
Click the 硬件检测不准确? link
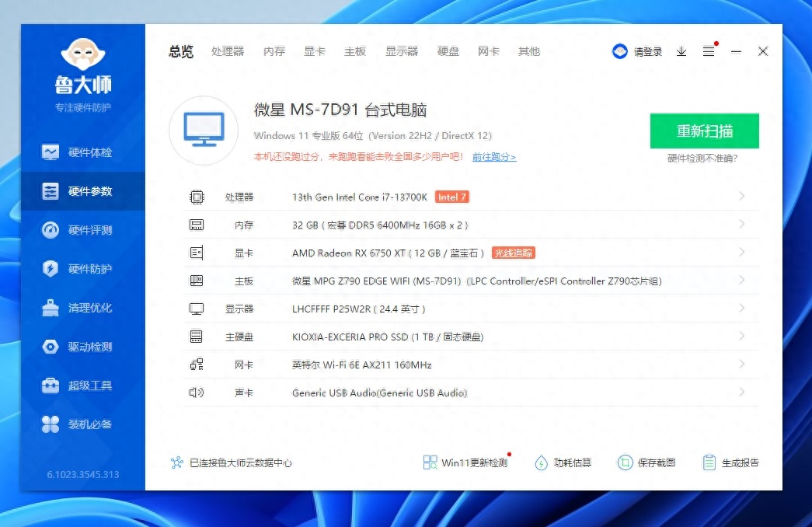tap(702, 158)
